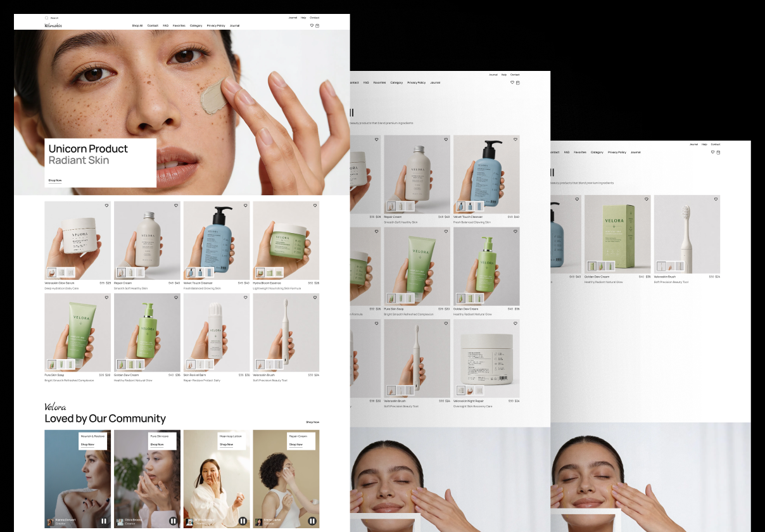The width and height of the screenshot is (765, 532).
Task: Select the third image thumbnail for Velvet Touch Cleanser
Action: pyautogui.click(x=208, y=272)
